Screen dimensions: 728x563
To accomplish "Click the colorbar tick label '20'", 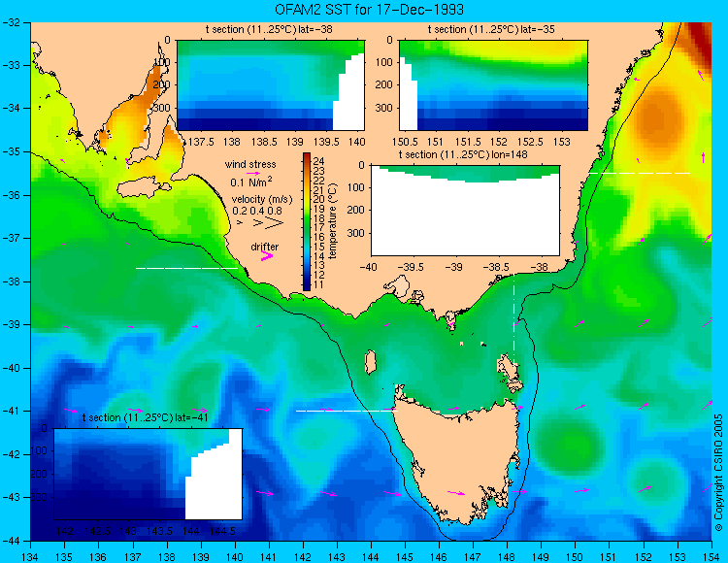I will click(318, 199).
